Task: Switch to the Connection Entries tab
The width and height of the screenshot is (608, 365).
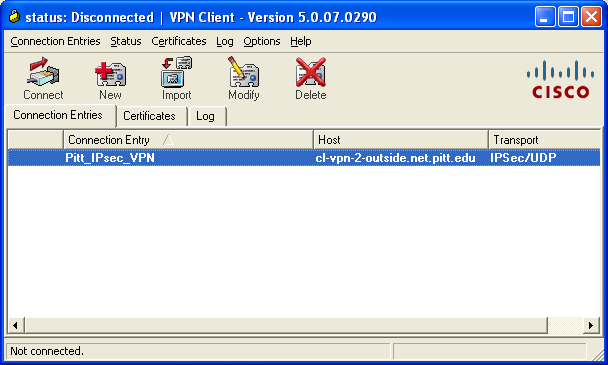Action: point(60,115)
